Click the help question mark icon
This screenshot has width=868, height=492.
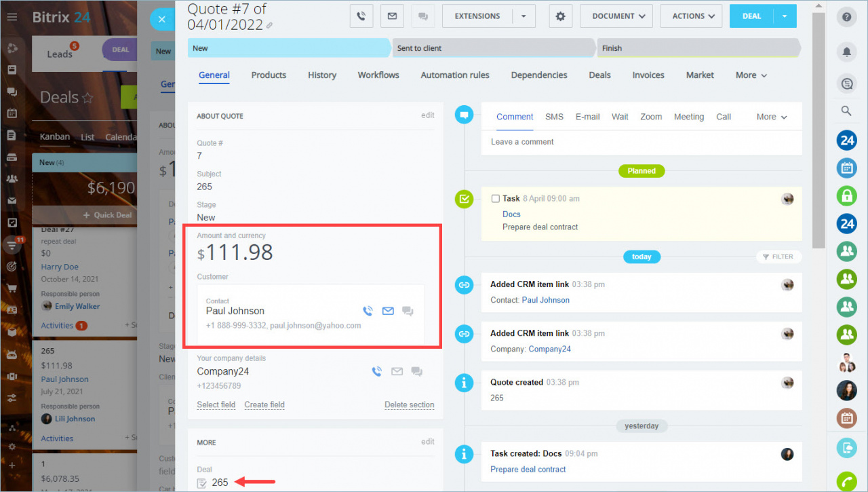846,16
